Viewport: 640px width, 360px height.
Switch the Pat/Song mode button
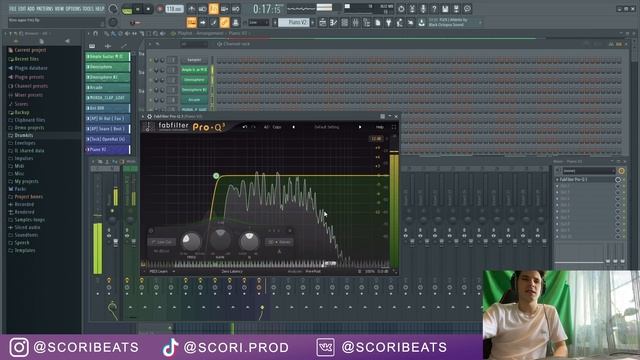point(127,9)
